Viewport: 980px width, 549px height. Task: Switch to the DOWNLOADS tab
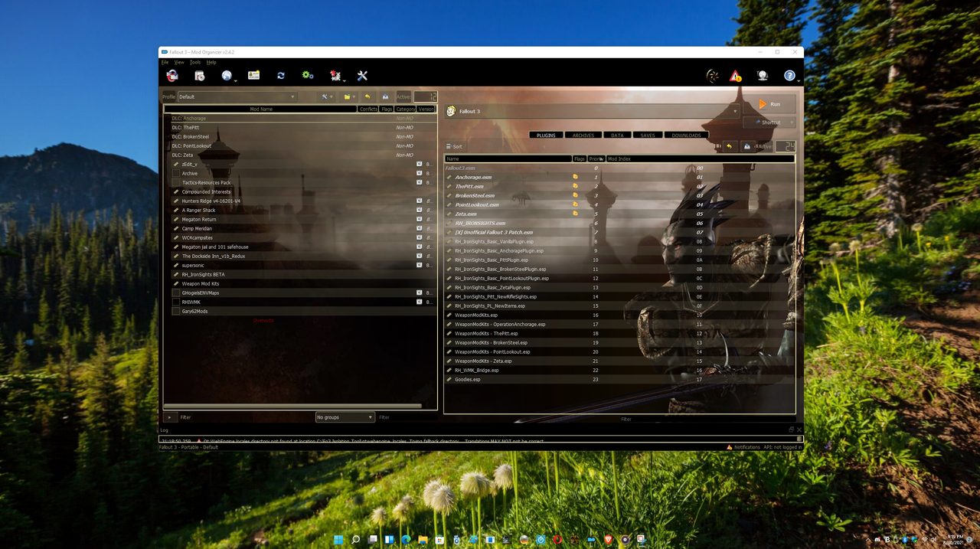(686, 135)
